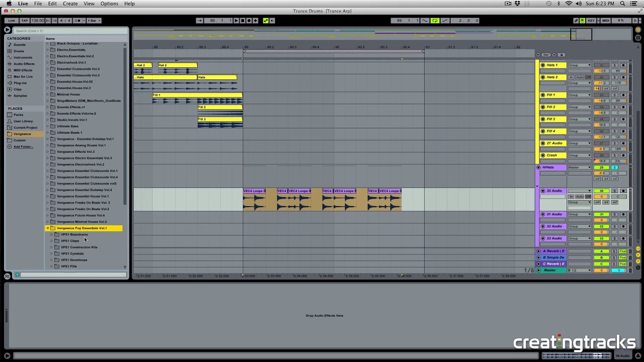
Task: Adjust 30 Audio track volume slider
Action: 601,197
